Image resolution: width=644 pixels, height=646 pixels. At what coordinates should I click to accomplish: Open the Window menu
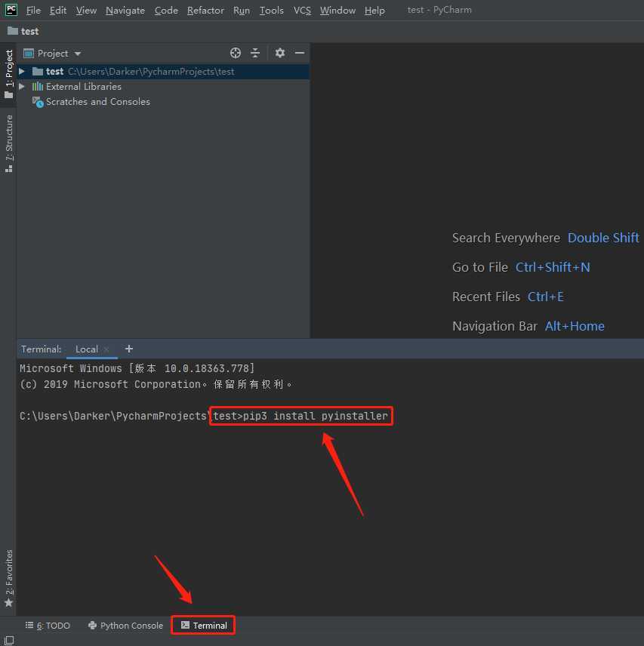(x=338, y=11)
